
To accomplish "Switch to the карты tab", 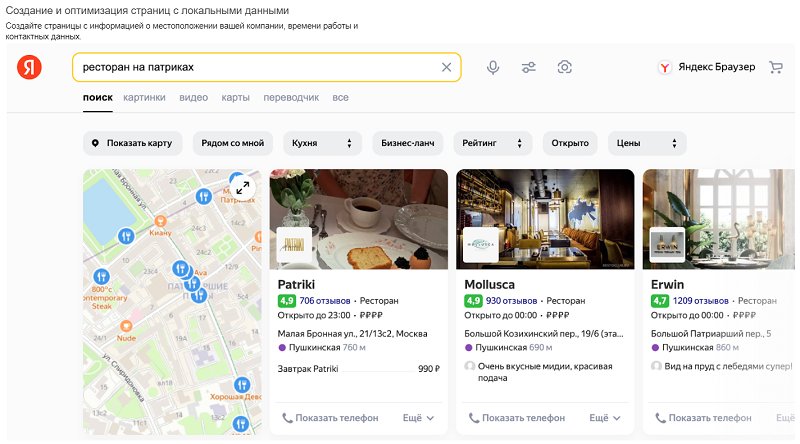I will click(235, 97).
